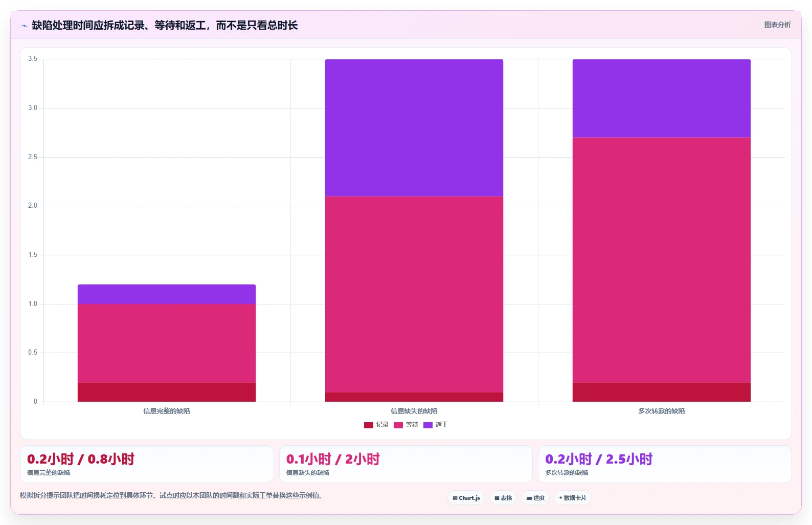Viewport: 812px width, 525px height.
Task: Click the header icon before the title
Action: 24,26
